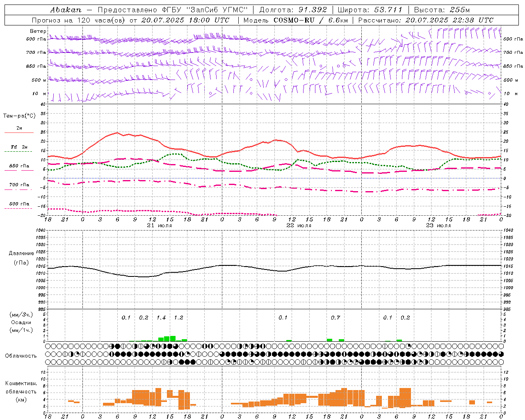Click the "850 гПа" temperature legend entry with dashed line
The height and width of the screenshot is (420, 525).
[19, 166]
